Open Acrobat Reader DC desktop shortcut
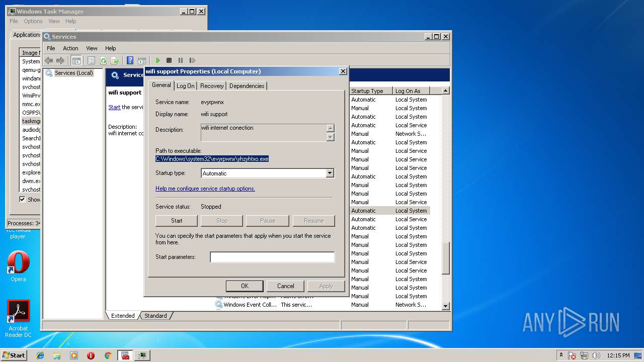 18,319
